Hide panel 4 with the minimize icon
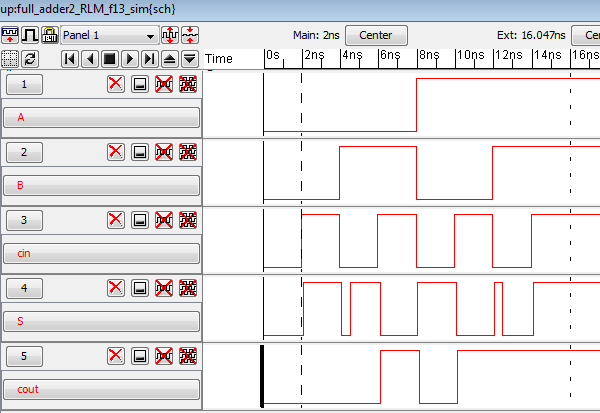Image resolution: width=600 pixels, height=413 pixels. pyautogui.click(x=140, y=288)
